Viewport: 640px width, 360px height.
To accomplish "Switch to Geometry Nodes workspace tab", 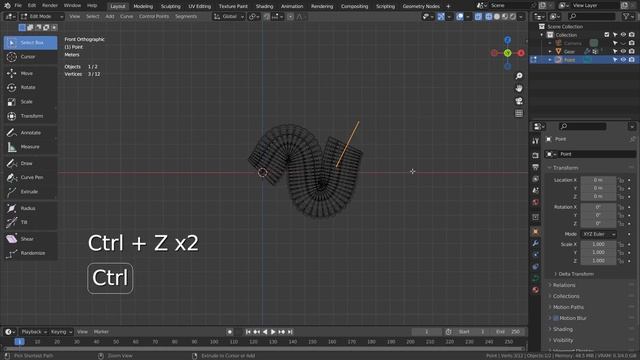I will (421, 6).
